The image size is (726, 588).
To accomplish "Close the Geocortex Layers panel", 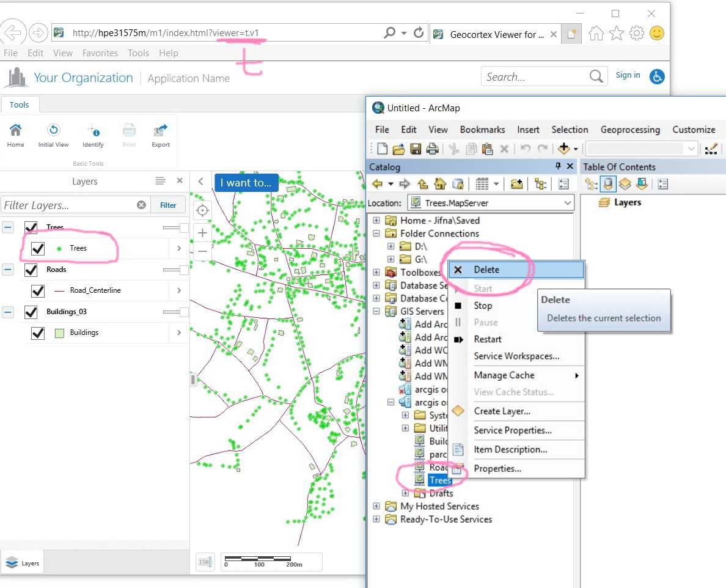I will coord(180,180).
